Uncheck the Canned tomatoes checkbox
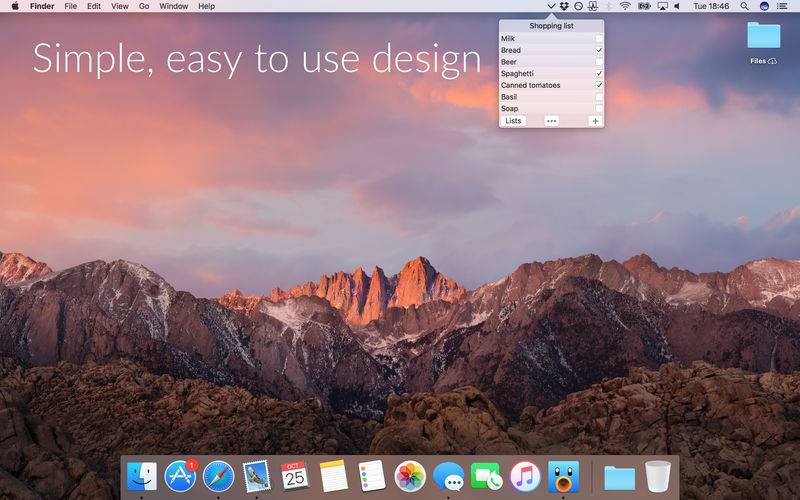Screen dimensions: 800x500 tap(599, 85)
